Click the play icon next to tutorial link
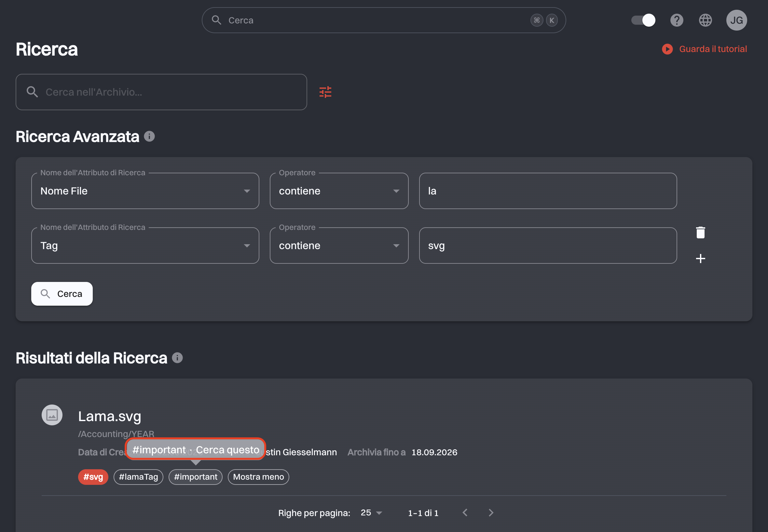This screenshot has width=768, height=532. pos(667,49)
